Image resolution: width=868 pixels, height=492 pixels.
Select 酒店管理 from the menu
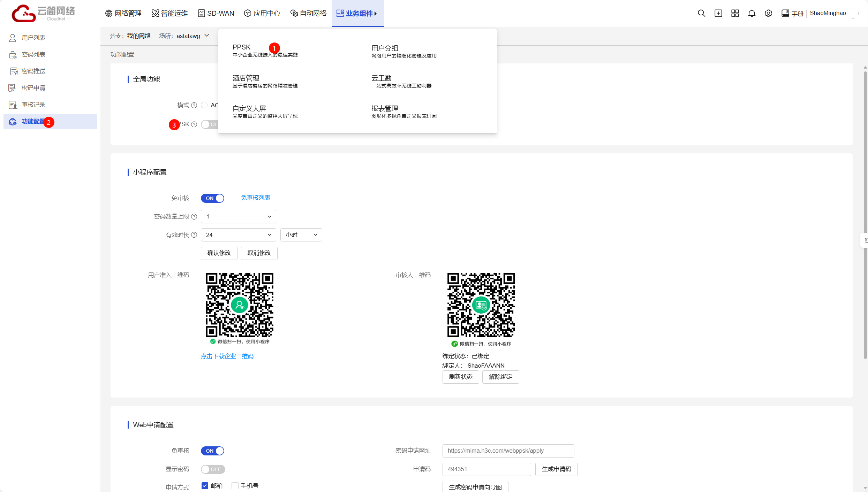[246, 78]
